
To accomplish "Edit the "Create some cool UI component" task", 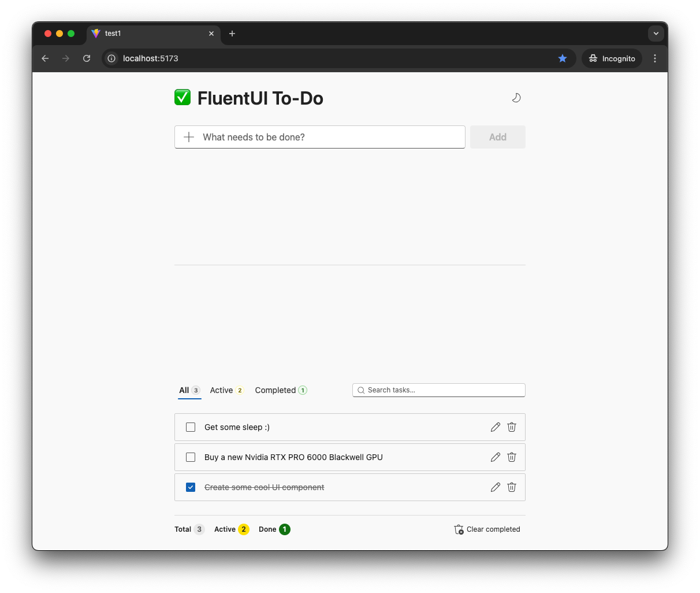I will coord(496,487).
